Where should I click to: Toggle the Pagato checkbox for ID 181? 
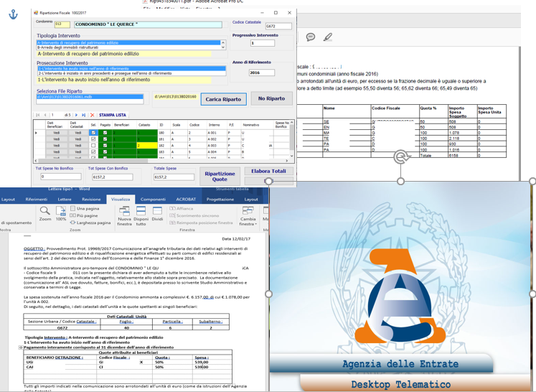click(105, 139)
